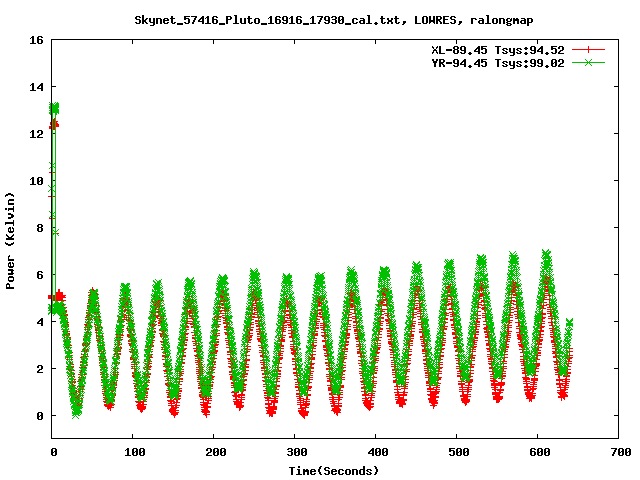Click the y-axis tick label 8
This screenshot has height=480, width=640.
(40, 228)
